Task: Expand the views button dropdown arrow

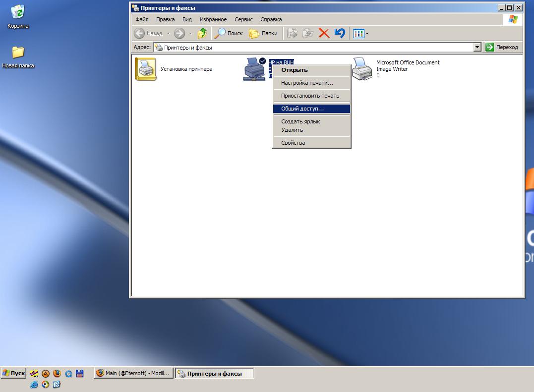Action: click(367, 34)
